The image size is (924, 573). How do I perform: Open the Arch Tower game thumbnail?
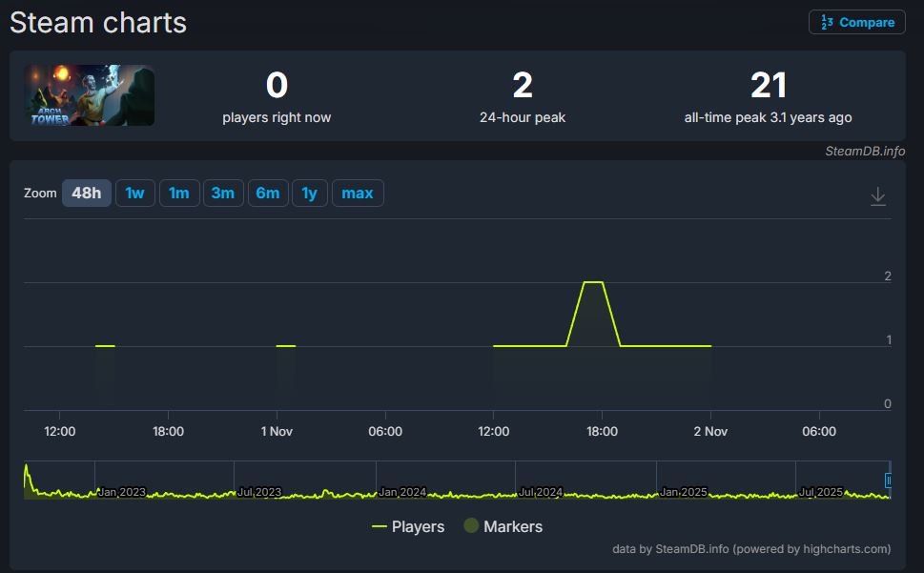pyautogui.click(x=90, y=95)
